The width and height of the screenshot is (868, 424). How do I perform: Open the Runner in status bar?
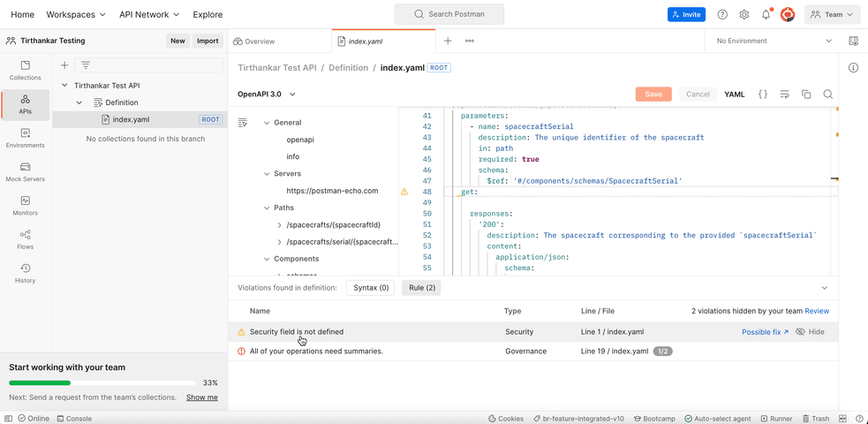[777, 419]
